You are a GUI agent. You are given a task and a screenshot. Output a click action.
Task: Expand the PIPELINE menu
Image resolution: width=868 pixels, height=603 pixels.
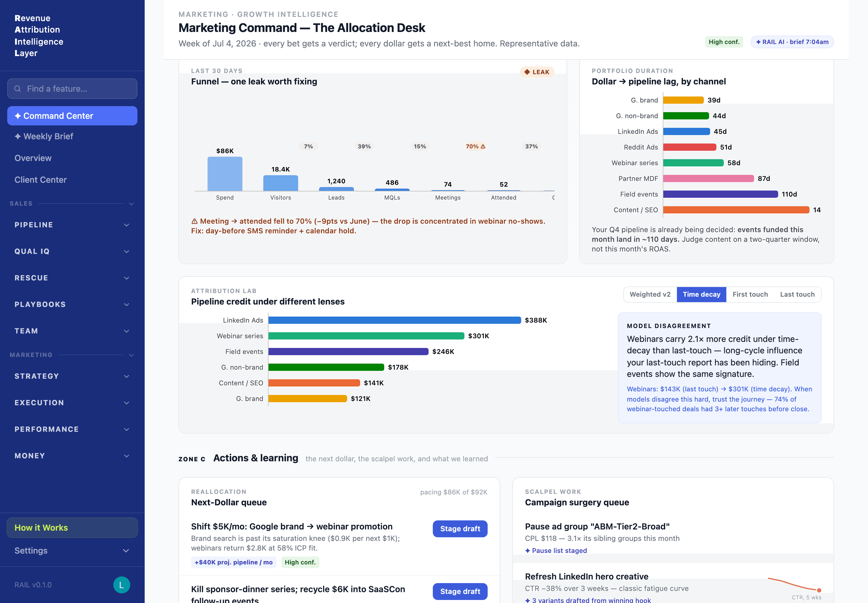[x=72, y=225]
